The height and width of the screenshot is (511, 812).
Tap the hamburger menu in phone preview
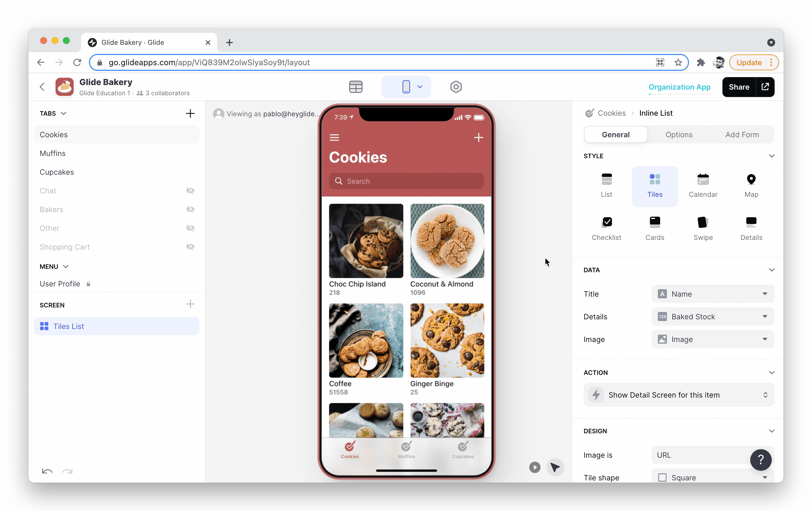334,137
